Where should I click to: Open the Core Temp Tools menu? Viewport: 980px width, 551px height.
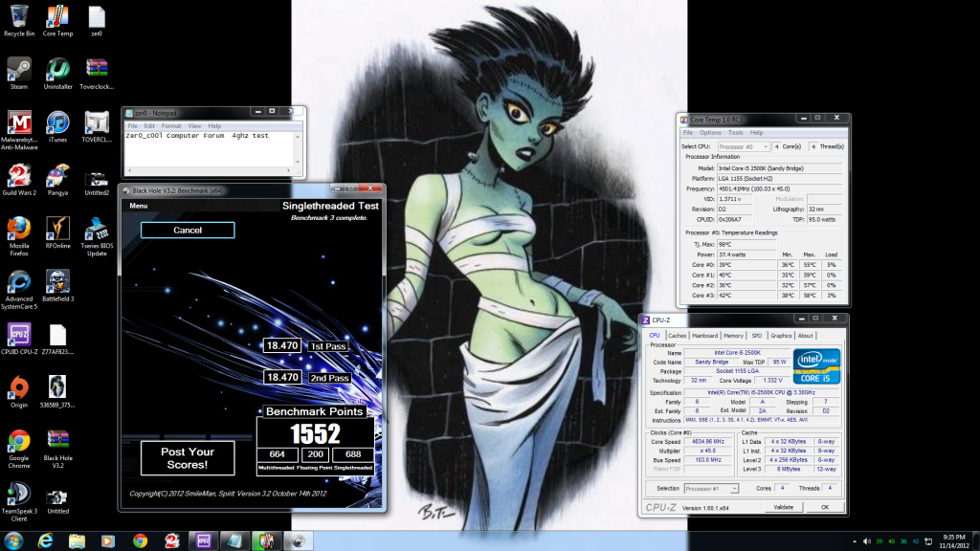tap(736, 132)
